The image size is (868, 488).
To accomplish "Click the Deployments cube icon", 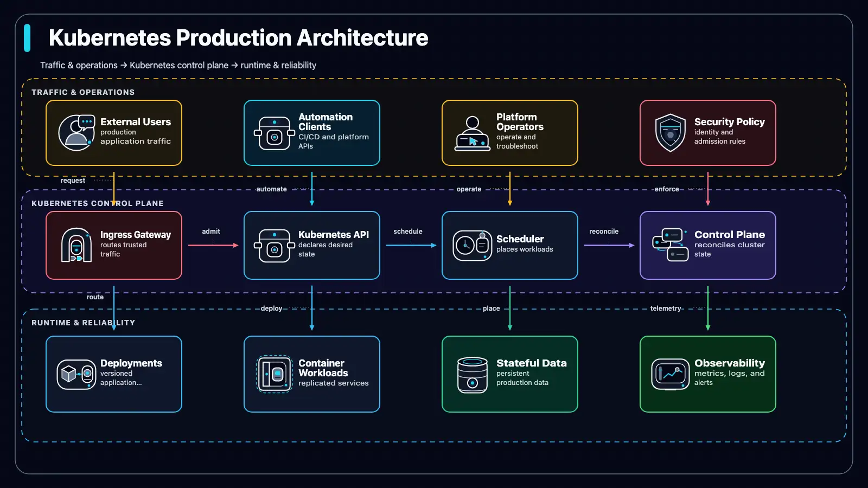I will point(76,374).
